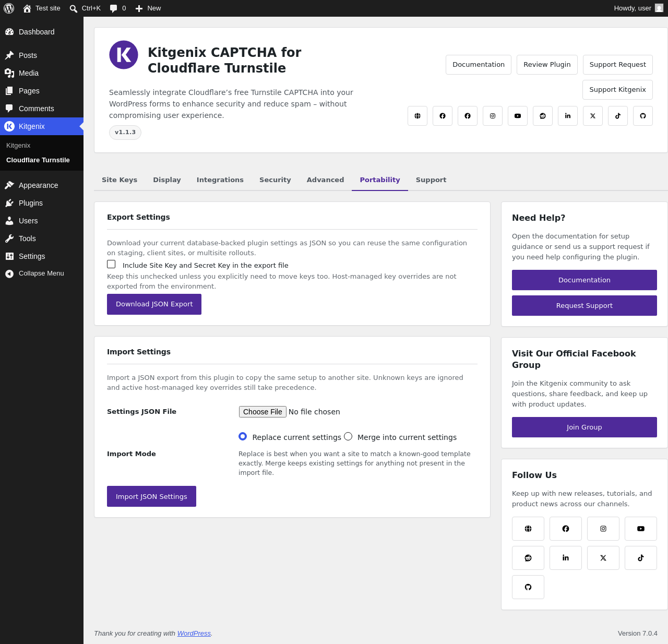668x644 pixels.
Task: Click the Reddit icon in the Follow Us panel
Action: [528, 558]
